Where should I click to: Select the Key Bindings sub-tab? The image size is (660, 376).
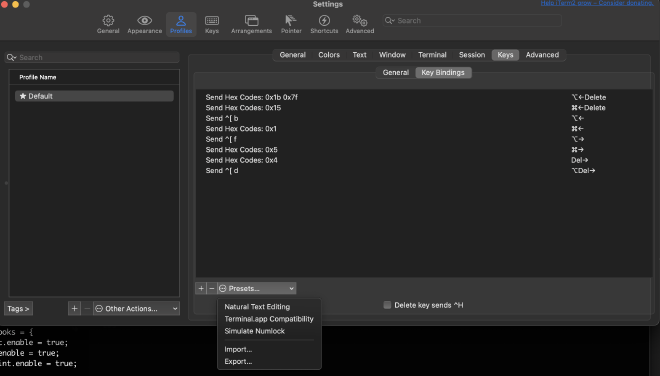pyautogui.click(x=443, y=72)
